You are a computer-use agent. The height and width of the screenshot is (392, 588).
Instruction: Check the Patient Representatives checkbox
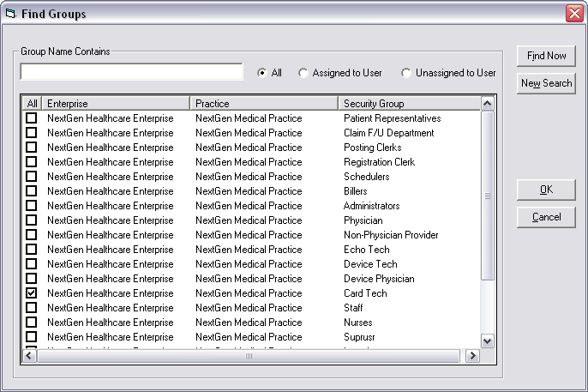32,118
